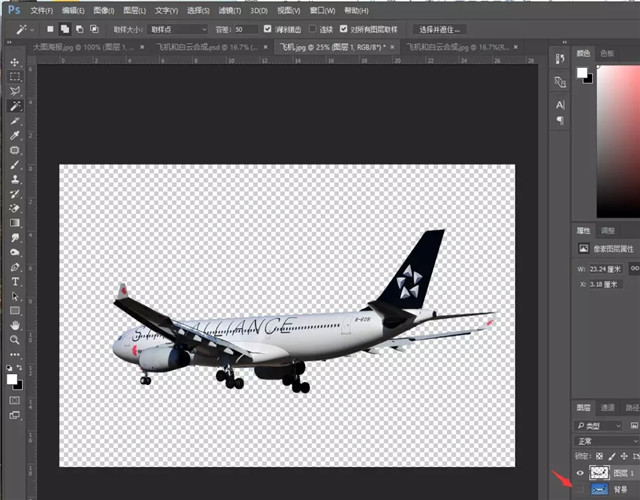Click the 选择并遮住 button
This screenshot has height=500, width=640.
[439, 30]
